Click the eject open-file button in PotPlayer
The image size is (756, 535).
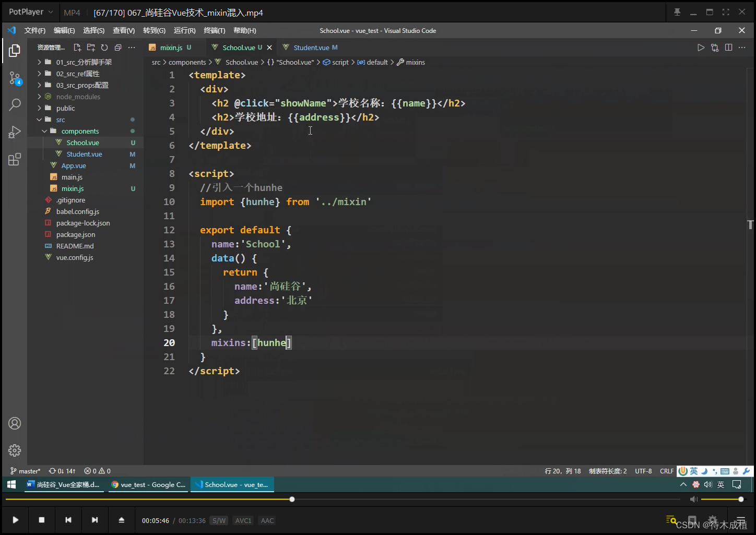coord(122,520)
